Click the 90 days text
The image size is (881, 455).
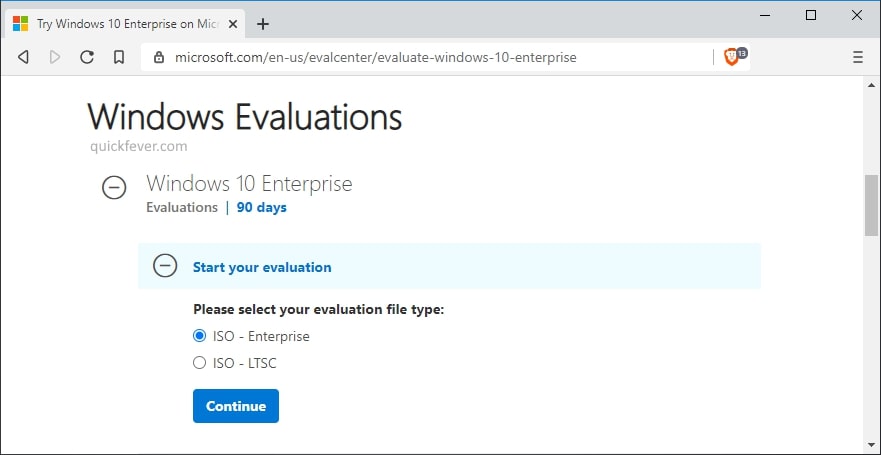[261, 207]
